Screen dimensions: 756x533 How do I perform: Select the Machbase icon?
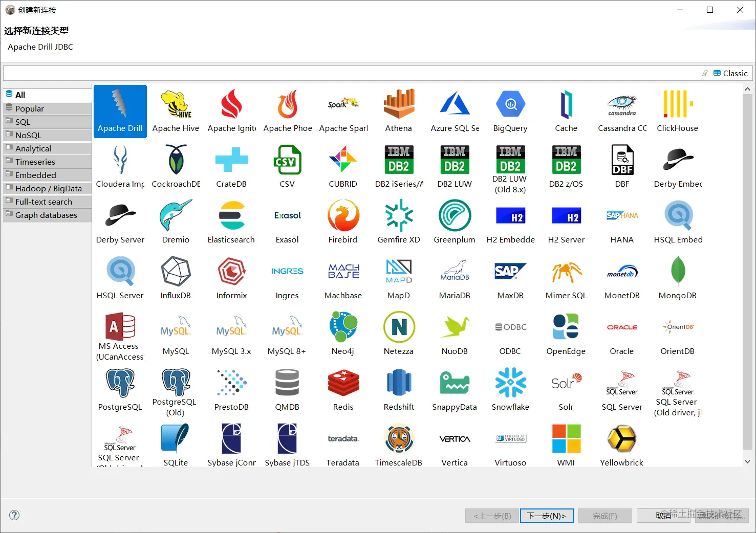pos(343,271)
